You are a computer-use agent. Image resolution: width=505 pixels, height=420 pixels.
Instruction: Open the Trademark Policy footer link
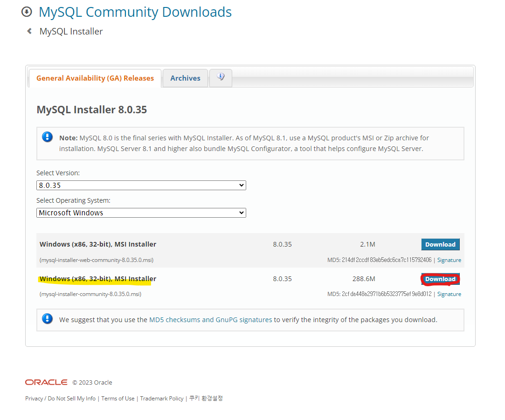[x=162, y=399]
